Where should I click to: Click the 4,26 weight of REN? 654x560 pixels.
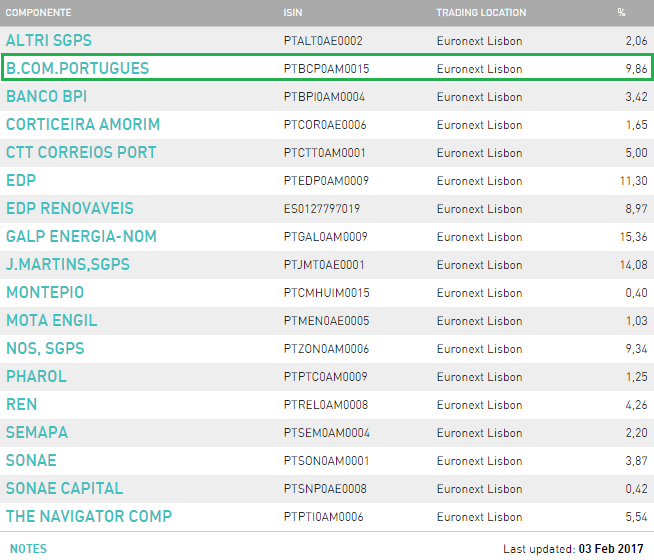636,404
